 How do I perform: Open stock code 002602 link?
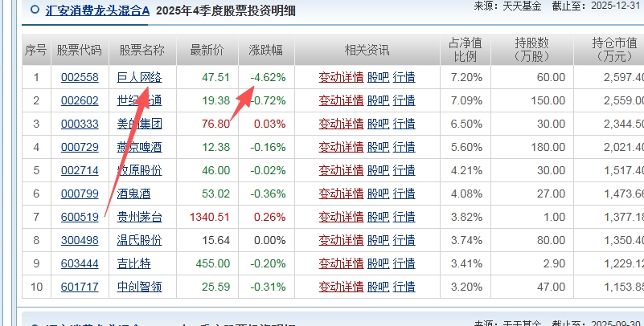pos(80,100)
